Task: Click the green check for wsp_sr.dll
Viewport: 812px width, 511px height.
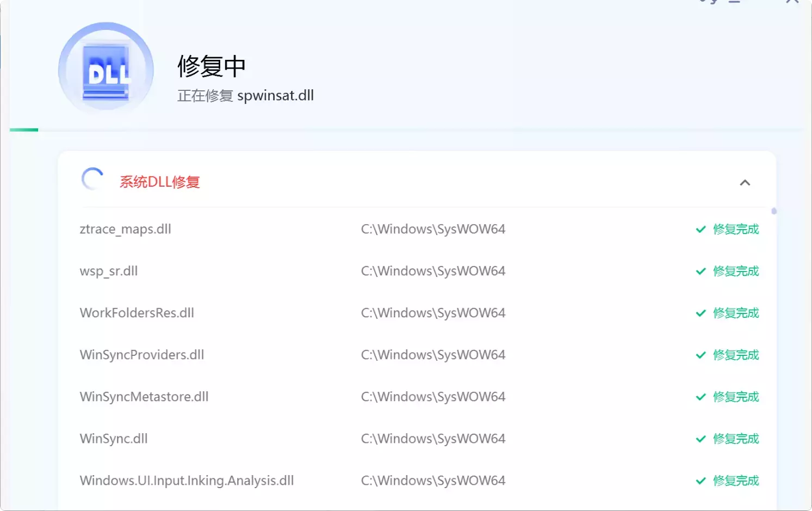Action: point(701,271)
